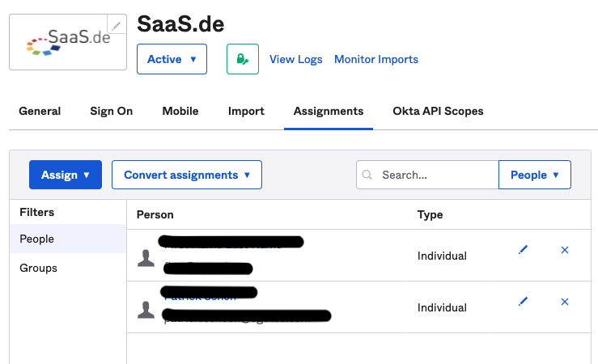Click the Person column header
This screenshot has height=364, width=598.
point(155,214)
